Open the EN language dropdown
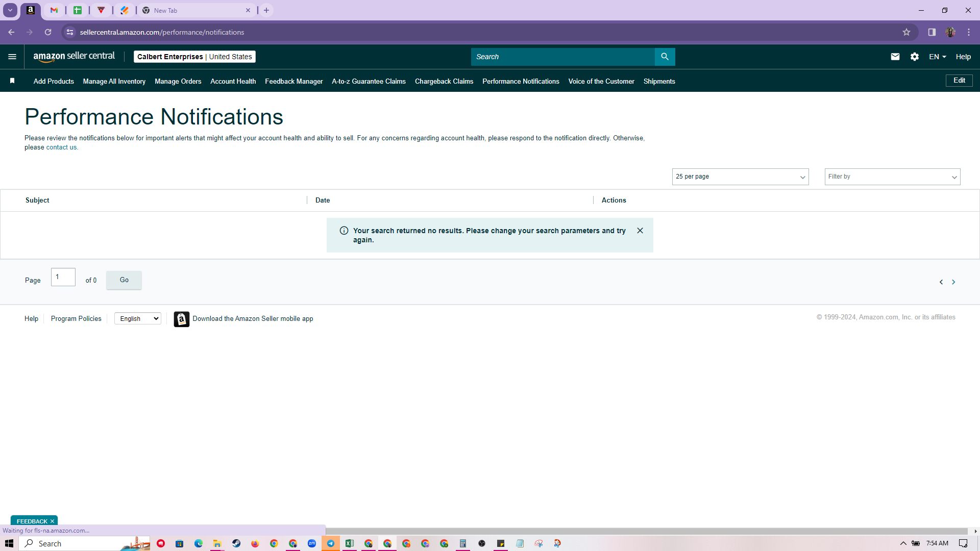 point(938,57)
